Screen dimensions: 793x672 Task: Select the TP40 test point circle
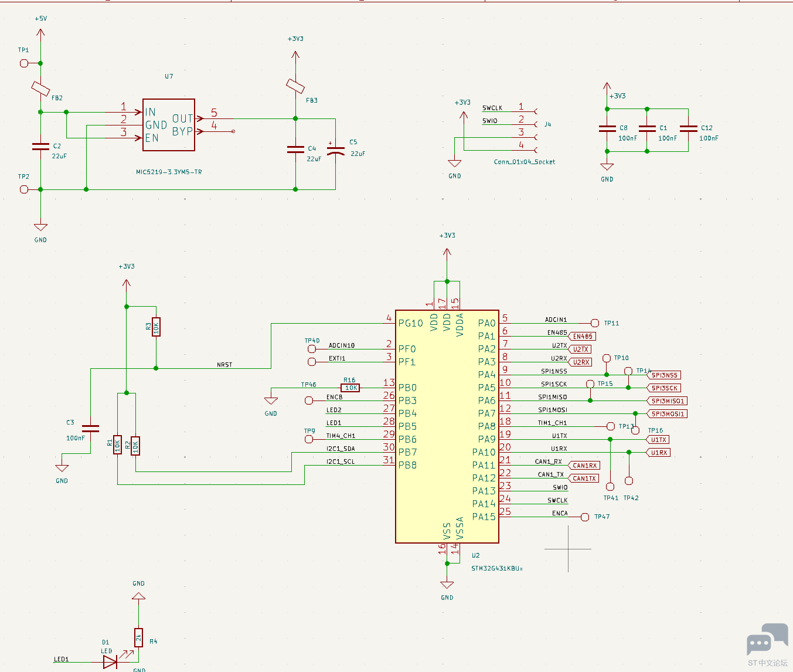click(x=312, y=349)
